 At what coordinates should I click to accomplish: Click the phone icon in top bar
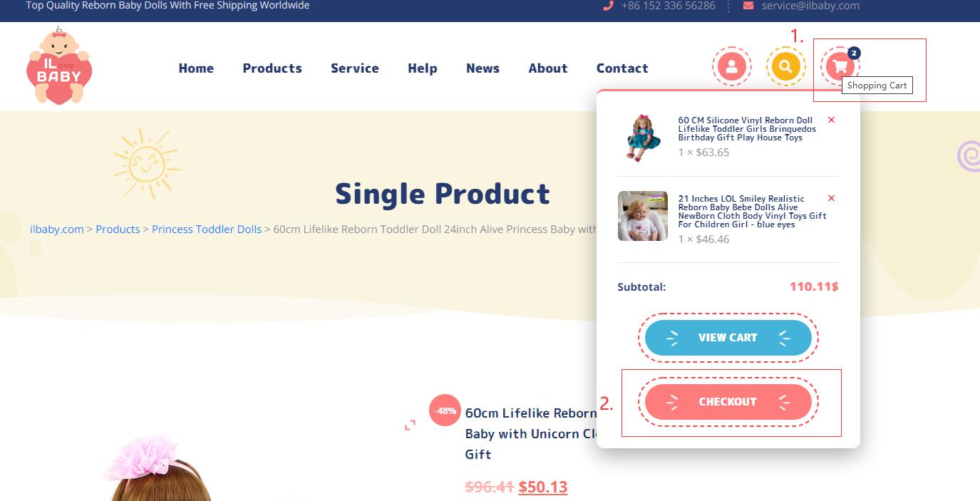(x=608, y=6)
